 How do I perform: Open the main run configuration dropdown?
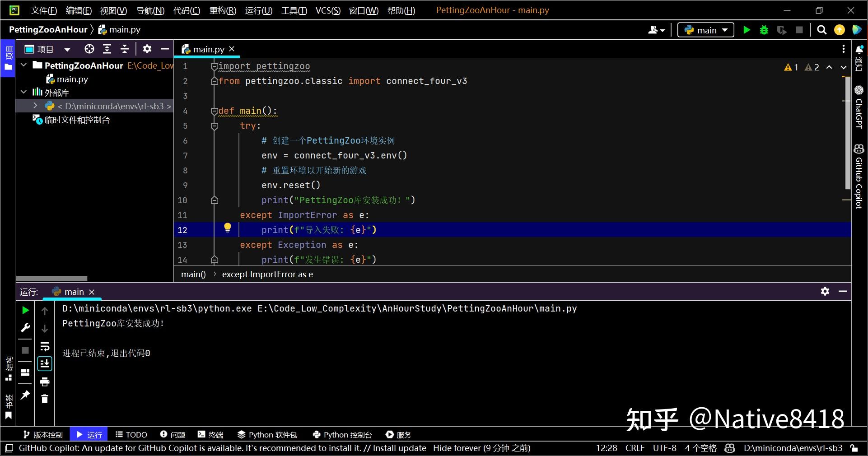(705, 30)
